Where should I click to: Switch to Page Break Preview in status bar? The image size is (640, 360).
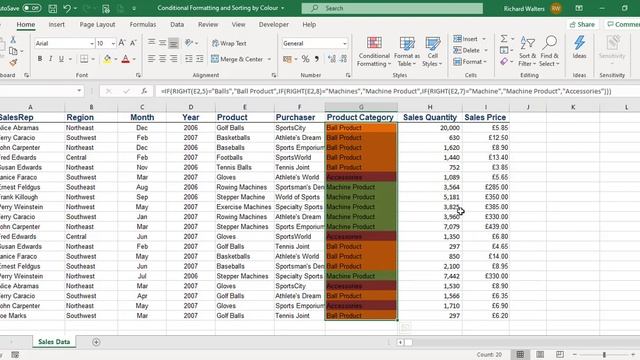click(560, 355)
